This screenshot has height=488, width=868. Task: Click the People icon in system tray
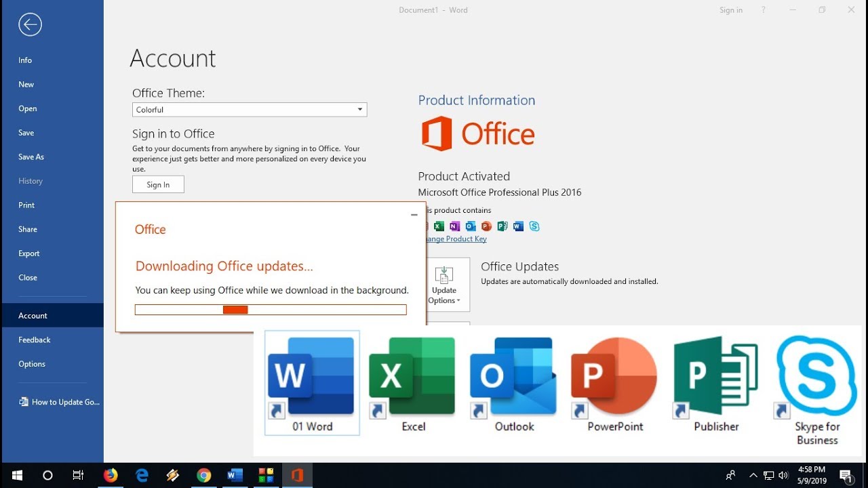tap(730, 475)
